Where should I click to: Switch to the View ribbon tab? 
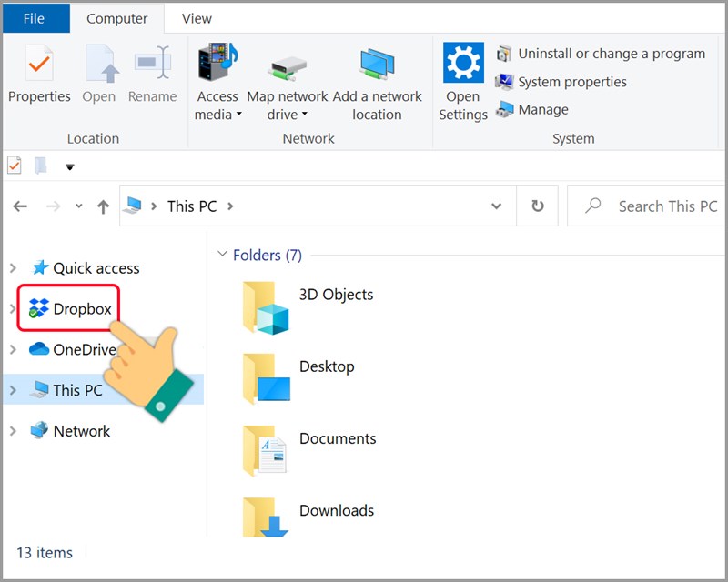point(197,18)
